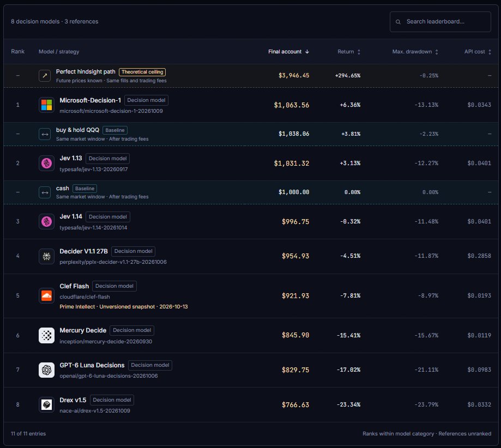Click the Clef Flash Cloudflare icon

click(x=46, y=295)
